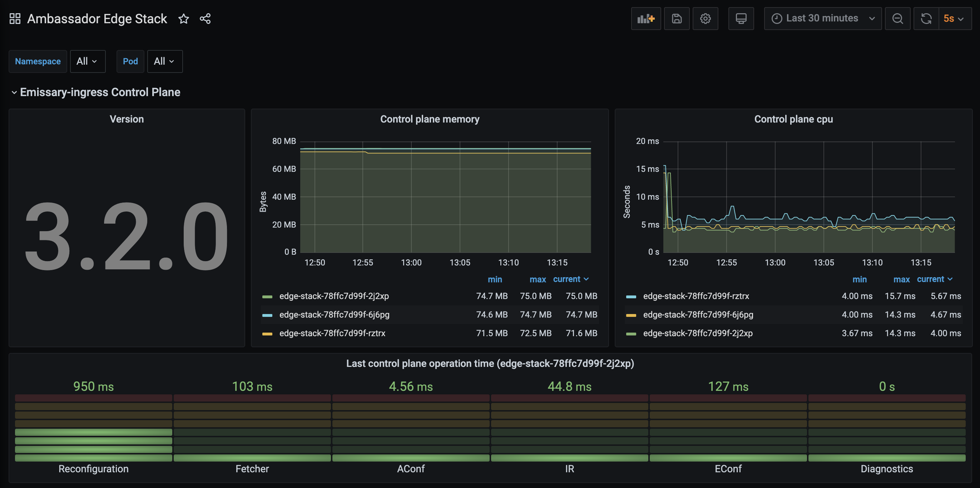The image size is (980, 488).
Task: Save the dashboard
Action: coord(677,18)
